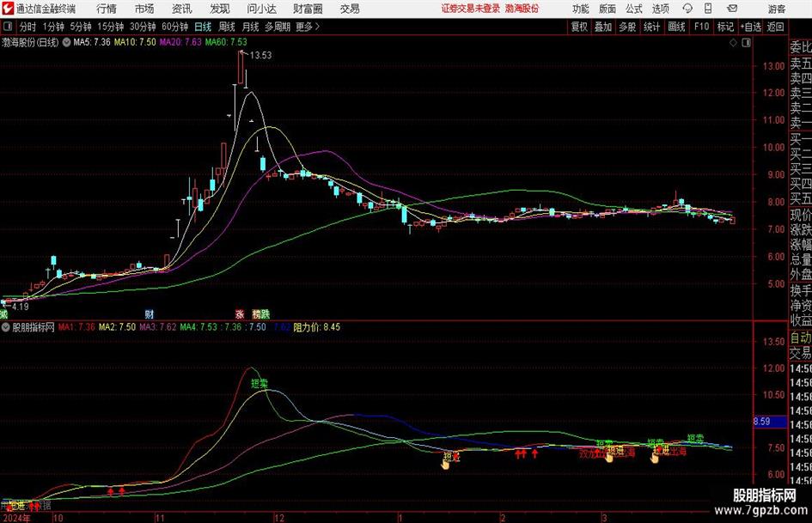This screenshot has width=812, height=523.
Task: Click the 叠加 overlay button
Action: (603, 27)
